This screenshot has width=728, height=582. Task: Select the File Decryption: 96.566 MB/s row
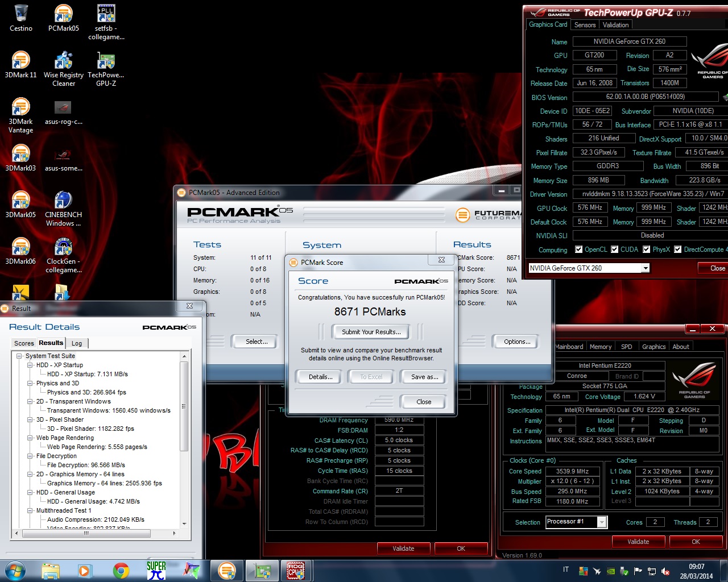(x=86, y=465)
